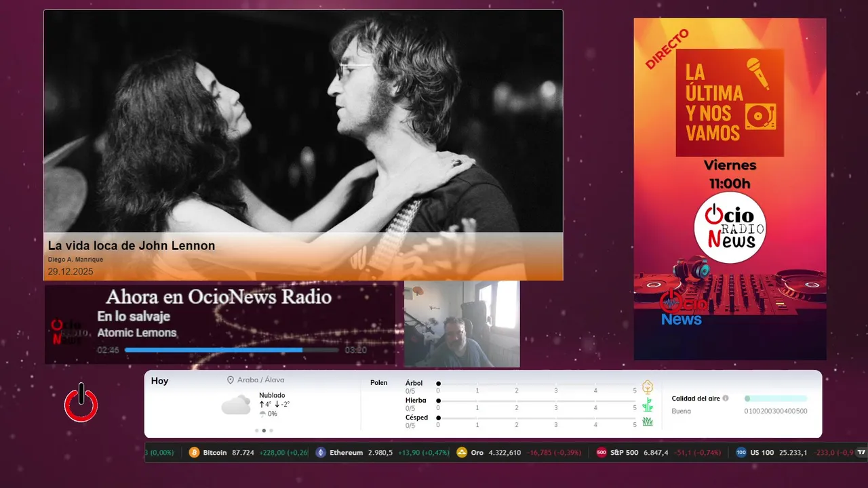Click the total time 03:20

point(355,350)
